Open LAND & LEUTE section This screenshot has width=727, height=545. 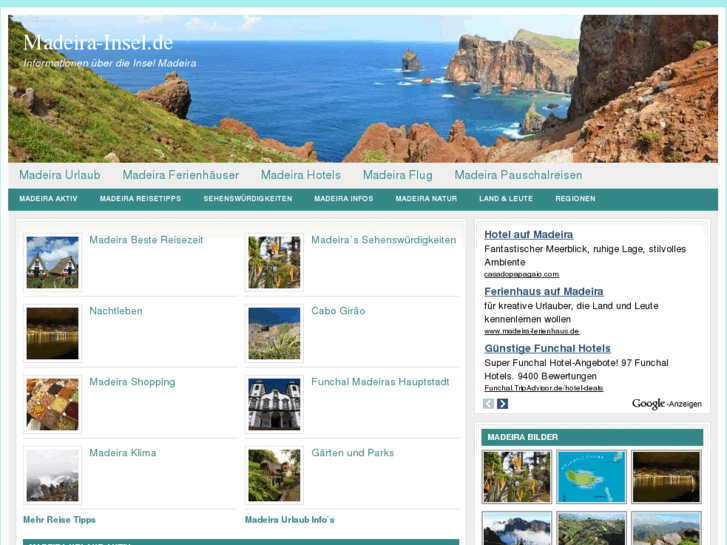[506, 199]
